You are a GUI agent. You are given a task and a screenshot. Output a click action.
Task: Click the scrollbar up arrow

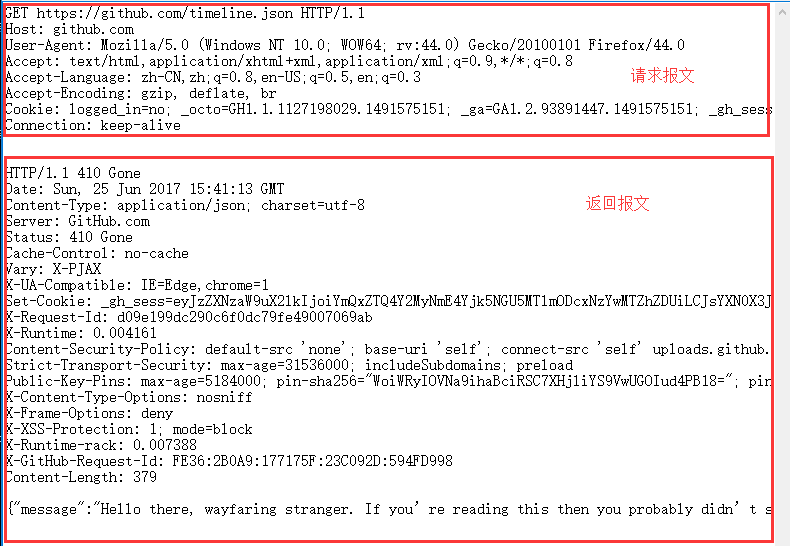[782, 12]
